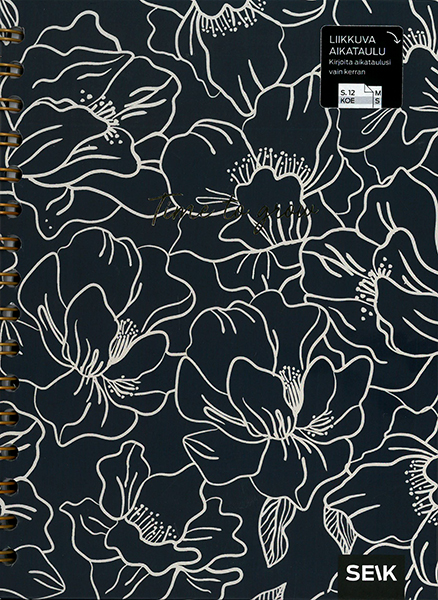Viewport: 438px width, 600px height.
Task: Click the stamens of the bottom-left flower
Action: click(x=151, y=523)
